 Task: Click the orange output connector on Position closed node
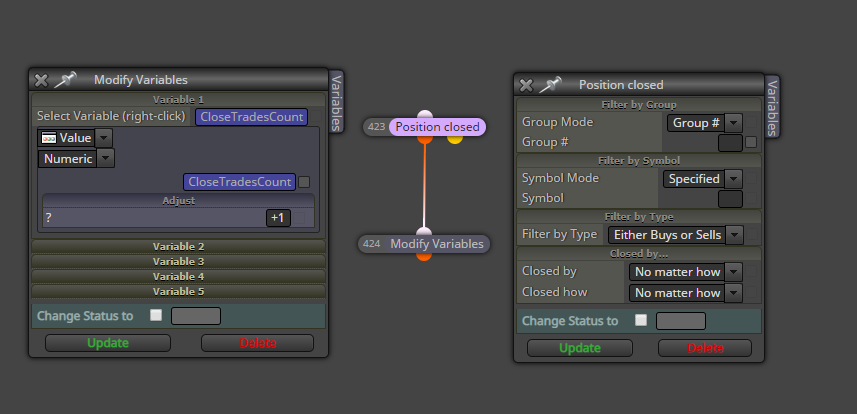point(425,139)
